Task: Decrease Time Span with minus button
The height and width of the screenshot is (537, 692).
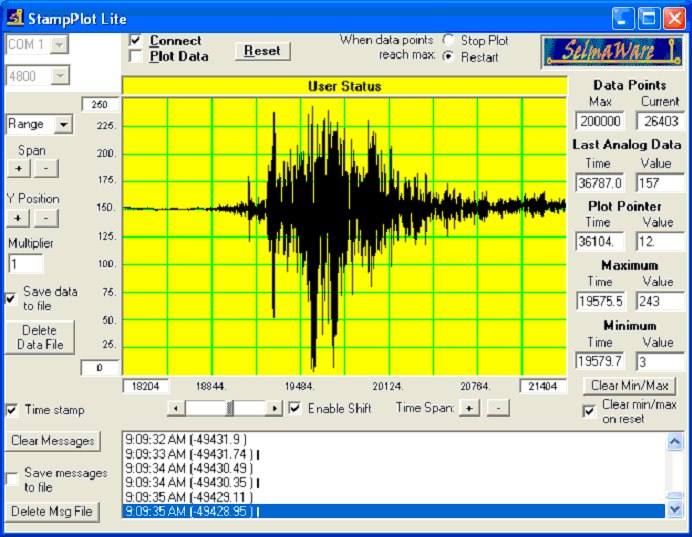Action: pos(498,408)
